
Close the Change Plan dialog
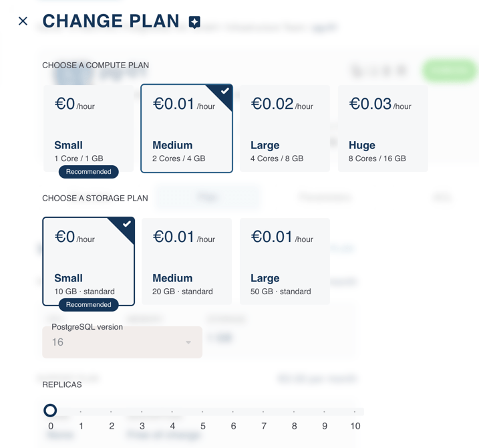click(23, 21)
